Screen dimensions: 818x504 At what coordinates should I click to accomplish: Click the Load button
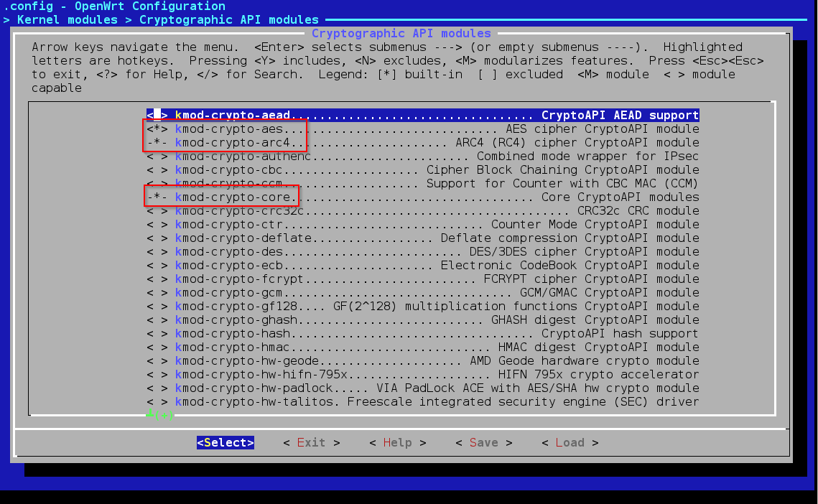(570, 443)
